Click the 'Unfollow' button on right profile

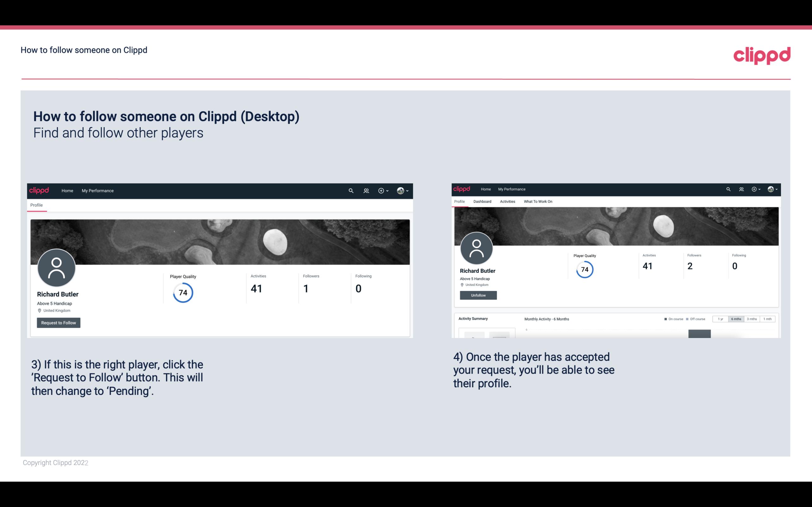pos(477,295)
